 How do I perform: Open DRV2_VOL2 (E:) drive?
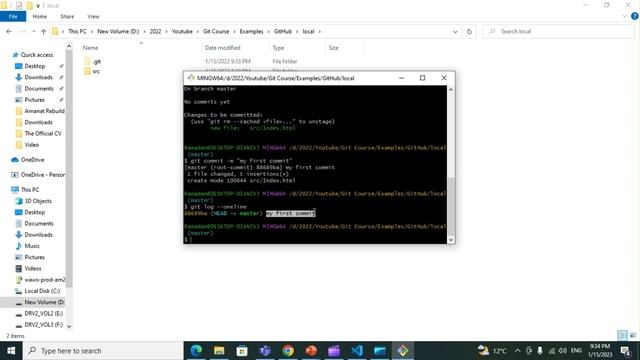(x=43, y=313)
